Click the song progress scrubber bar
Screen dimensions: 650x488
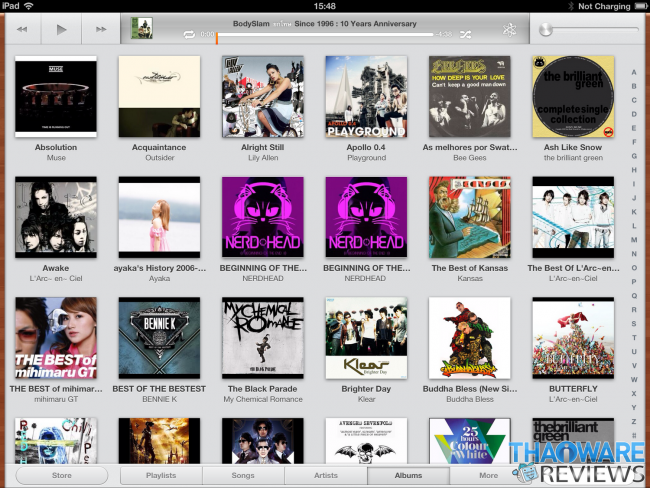[325, 35]
